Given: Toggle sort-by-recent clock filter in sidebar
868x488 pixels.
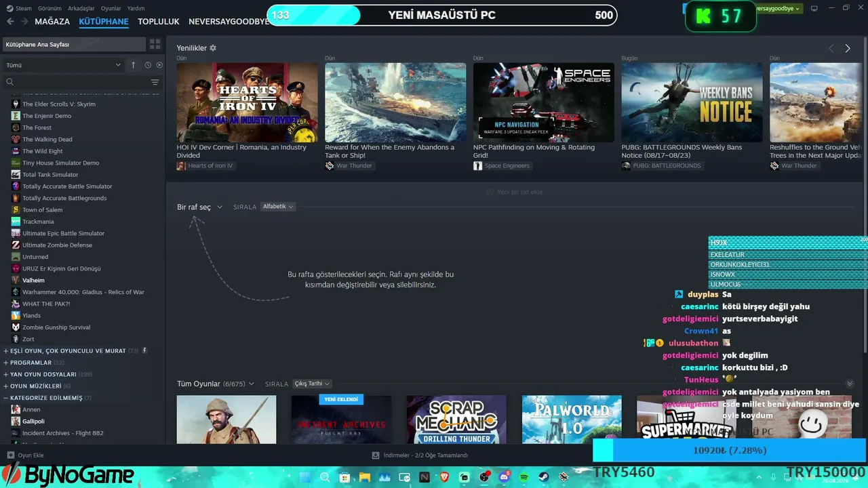Looking at the screenshot, I should point(148,65).
